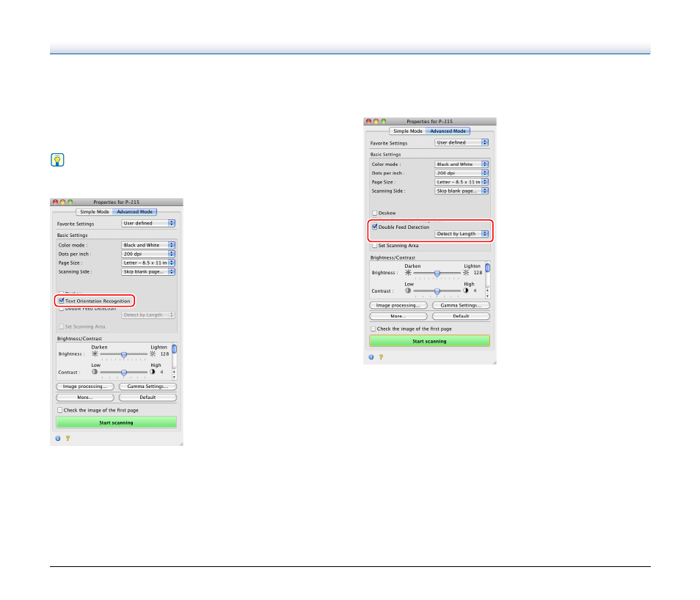
Task: Enable Deskew checkbox in right window
Action: (x=375, y=213)
